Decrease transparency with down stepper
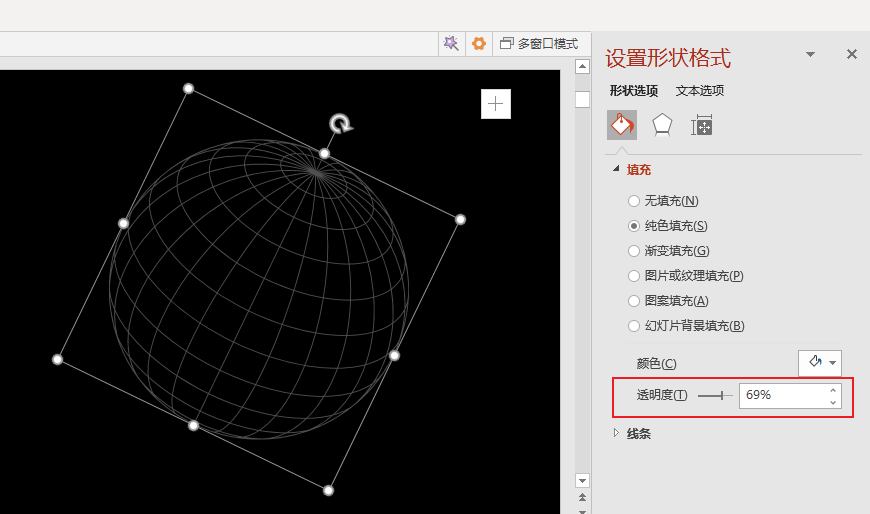 pos(833,402)
